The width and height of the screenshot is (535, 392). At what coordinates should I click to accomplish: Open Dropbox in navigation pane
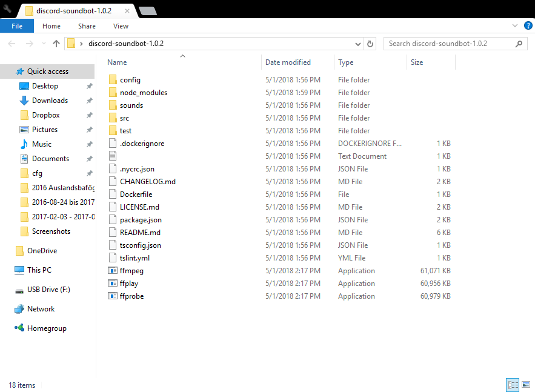pos(45,115)
